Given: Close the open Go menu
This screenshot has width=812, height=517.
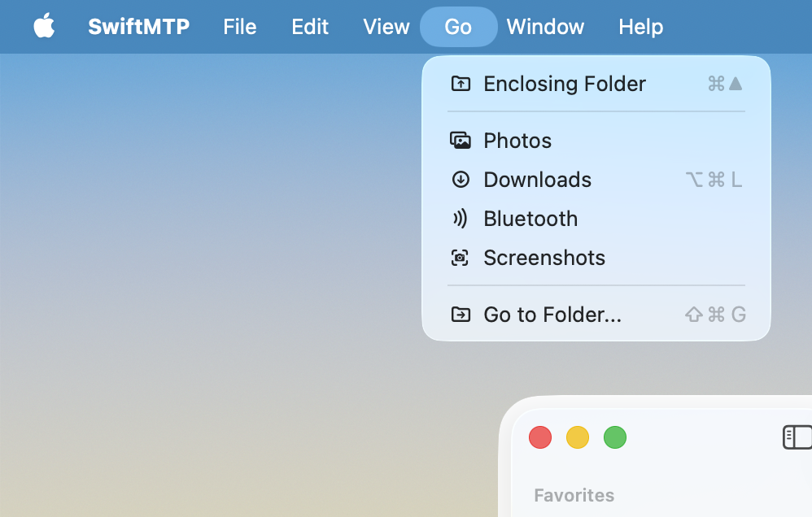Looking at the screenshot, I should (458, 26).
